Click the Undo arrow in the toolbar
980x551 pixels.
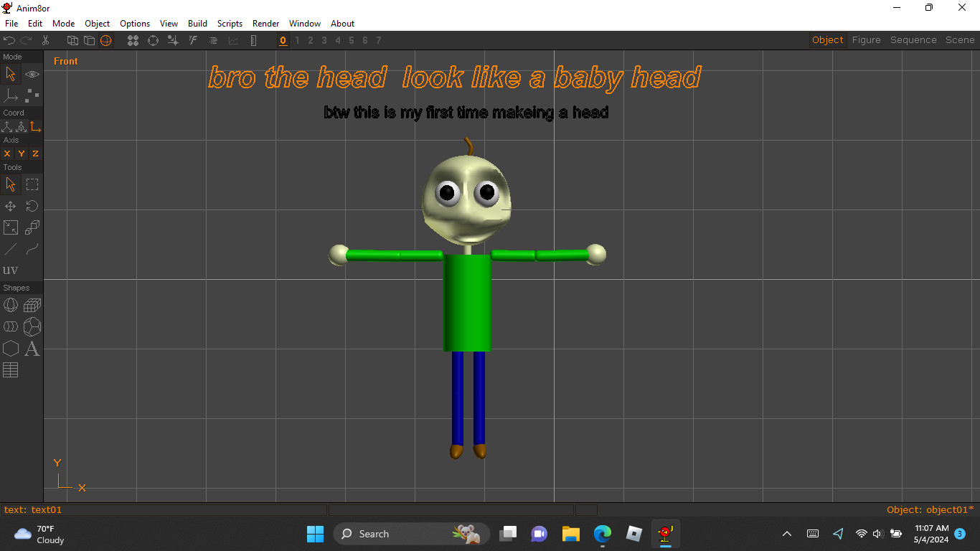click(9, 41)
